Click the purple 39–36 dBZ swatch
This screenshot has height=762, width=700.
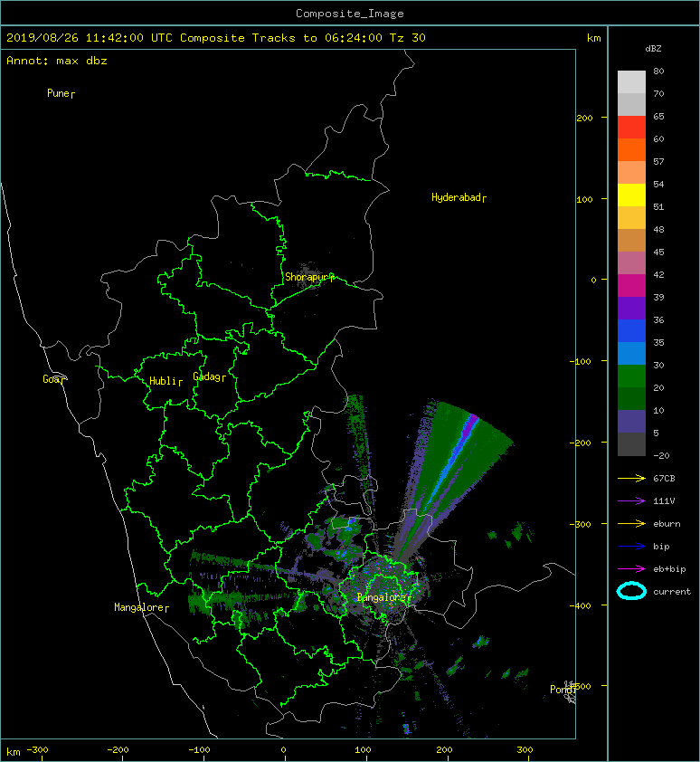click(x=631, y=308)
